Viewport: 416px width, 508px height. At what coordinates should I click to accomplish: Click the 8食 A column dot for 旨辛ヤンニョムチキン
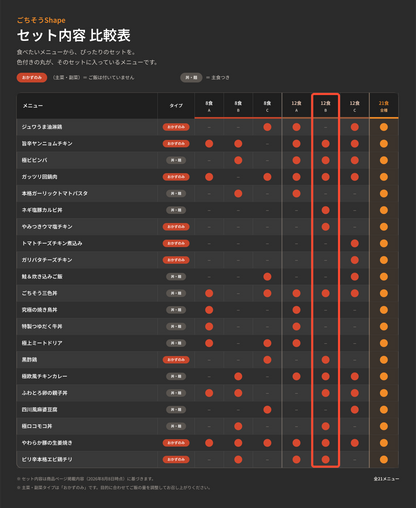tap(209, 144)
